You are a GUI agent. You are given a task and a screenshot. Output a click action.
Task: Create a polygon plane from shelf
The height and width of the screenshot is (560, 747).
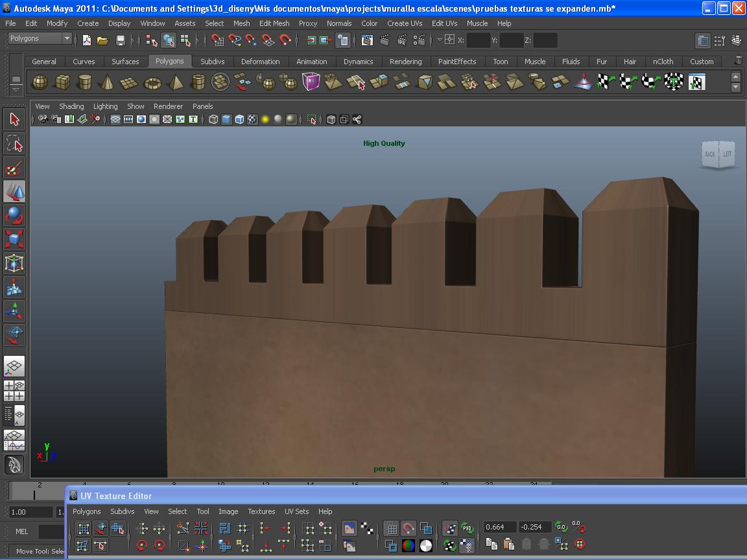[130, 82]
